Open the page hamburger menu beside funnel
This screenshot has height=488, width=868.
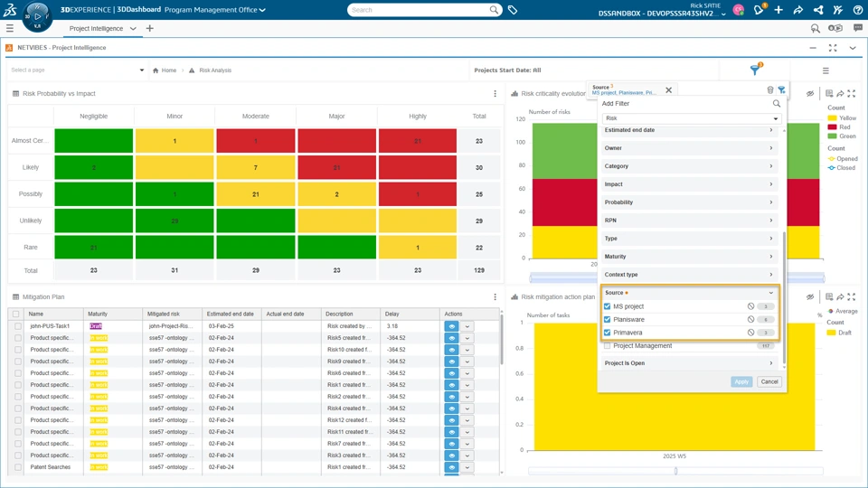click(826, 70)
